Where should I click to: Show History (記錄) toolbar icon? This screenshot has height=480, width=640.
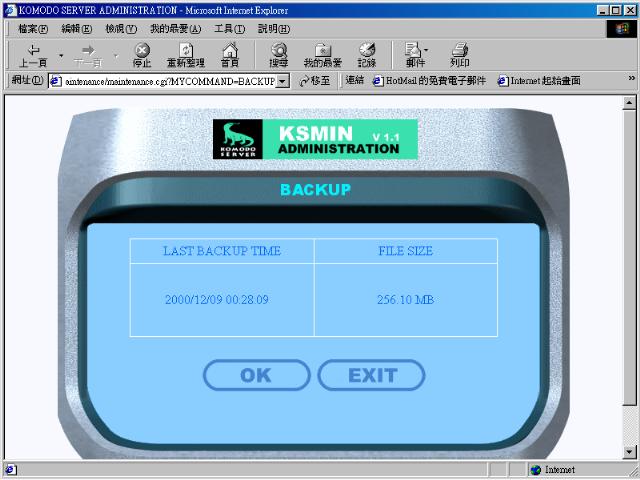pyautogui.click(x=367, y=54)
